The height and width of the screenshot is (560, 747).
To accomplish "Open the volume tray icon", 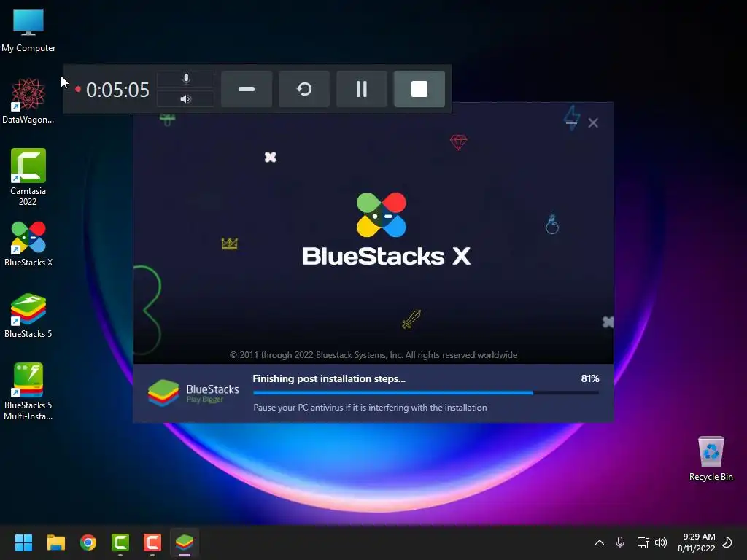I will (x=661, y=542).
